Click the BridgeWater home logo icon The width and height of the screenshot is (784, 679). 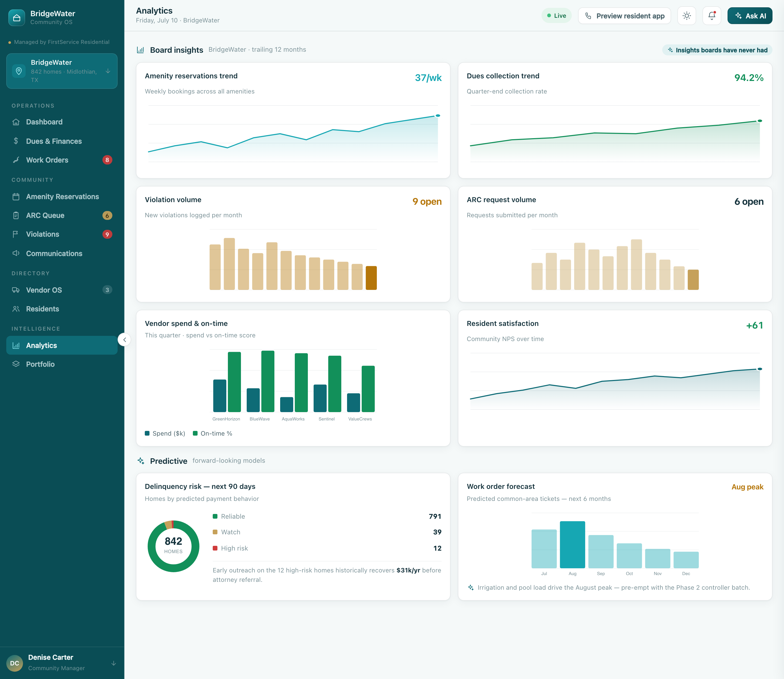click(17, 17)
